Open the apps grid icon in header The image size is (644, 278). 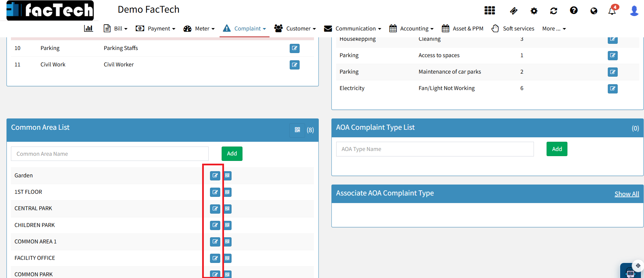(x=489, y=11)
